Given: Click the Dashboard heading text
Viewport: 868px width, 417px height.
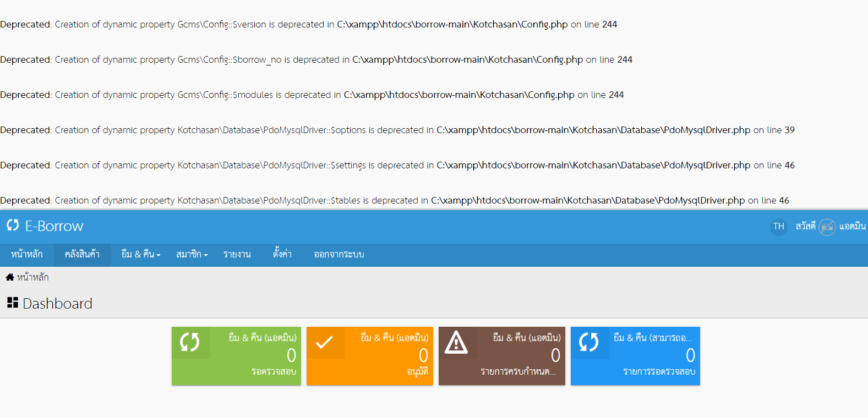Looking at the screenshot, I should coord(57,304).
